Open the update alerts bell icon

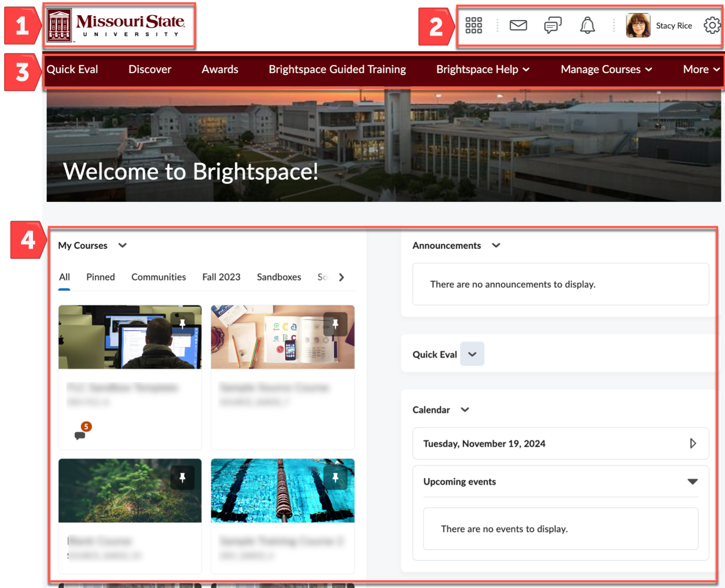click(587, 25)
